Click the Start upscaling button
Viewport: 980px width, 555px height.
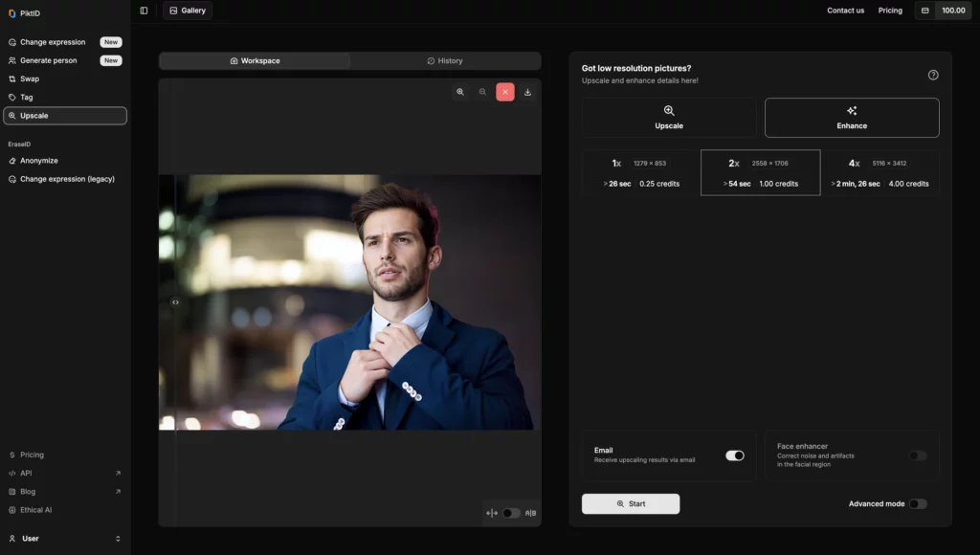click(x=631, y=502)
